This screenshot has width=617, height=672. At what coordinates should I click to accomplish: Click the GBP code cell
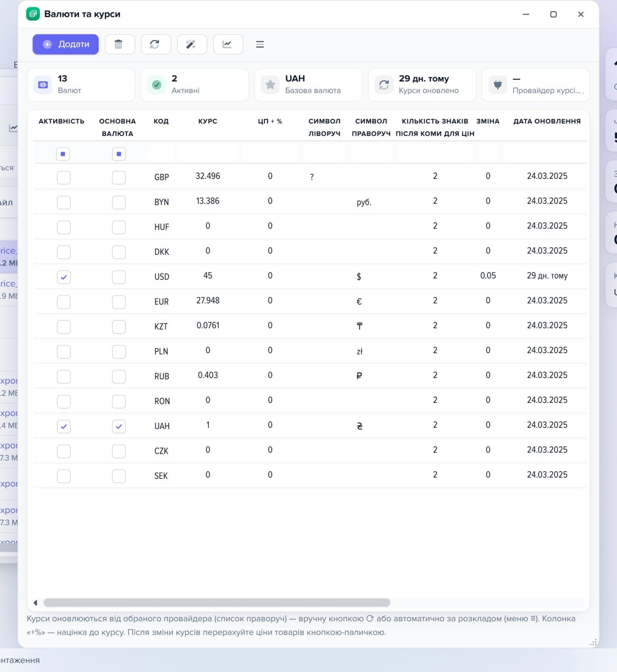tap(162, 177)
